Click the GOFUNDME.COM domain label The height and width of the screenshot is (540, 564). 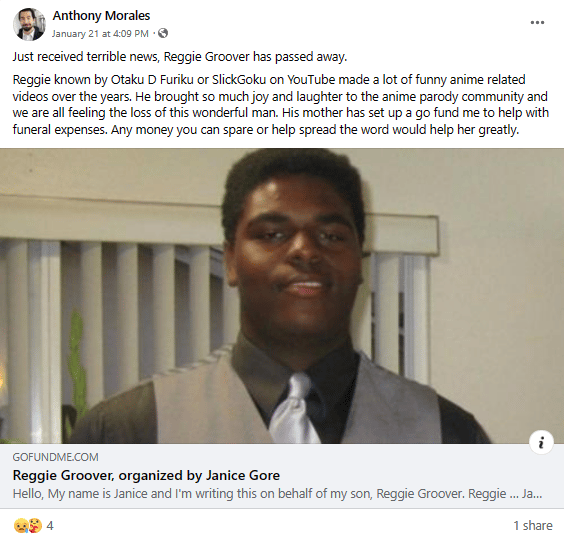click(55, 457)
